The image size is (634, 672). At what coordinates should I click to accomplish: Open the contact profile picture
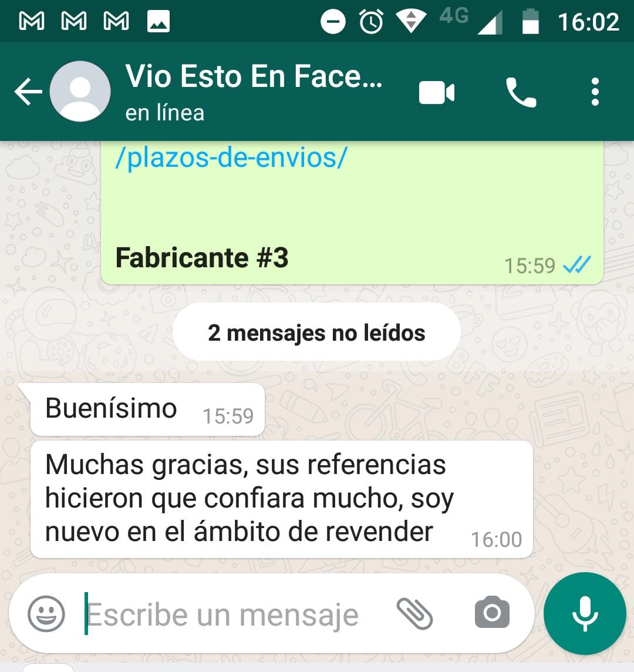pyautogui.click(x=80, y=91)
